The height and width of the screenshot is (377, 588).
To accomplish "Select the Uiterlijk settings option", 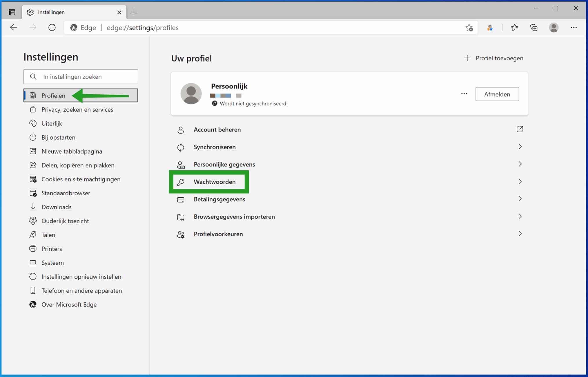I will coord(51,123).
